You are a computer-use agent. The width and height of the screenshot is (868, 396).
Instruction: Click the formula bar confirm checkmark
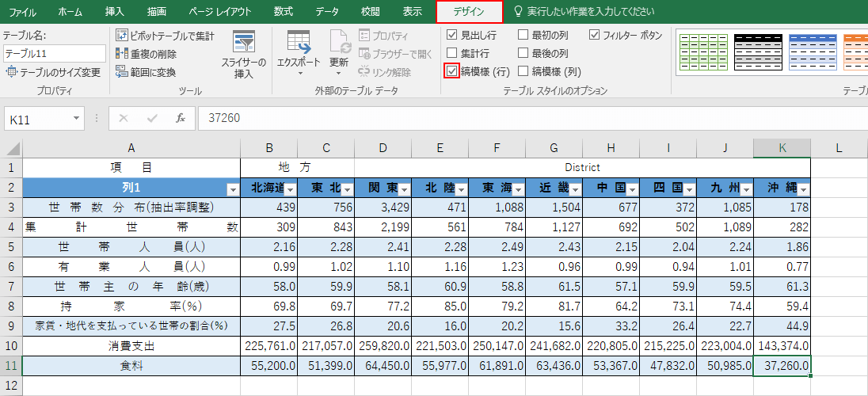[152, 118]
